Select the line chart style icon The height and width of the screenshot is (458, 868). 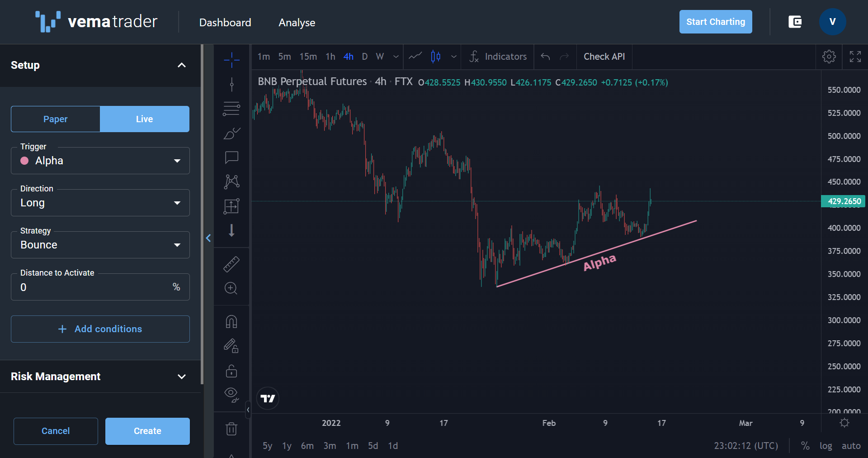coord(415,57)
